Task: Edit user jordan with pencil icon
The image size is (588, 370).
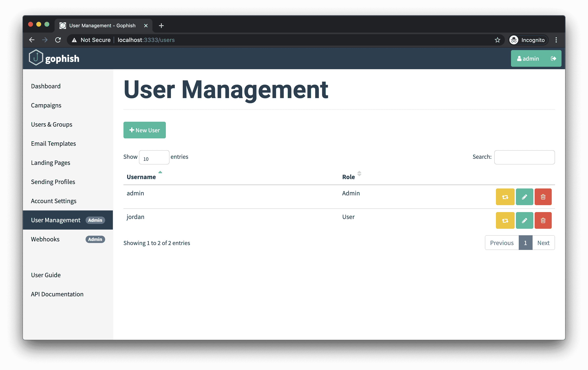Action: click(524, 220)
